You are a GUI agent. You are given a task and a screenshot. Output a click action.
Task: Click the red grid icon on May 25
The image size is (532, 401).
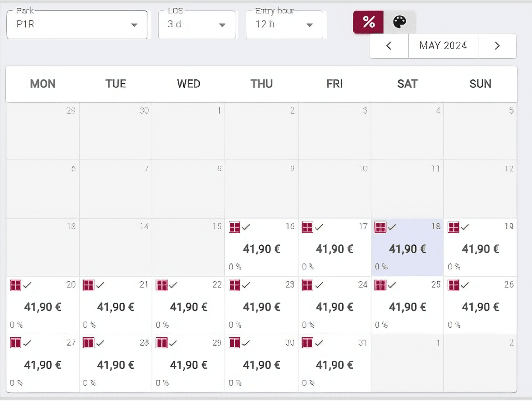381,285
